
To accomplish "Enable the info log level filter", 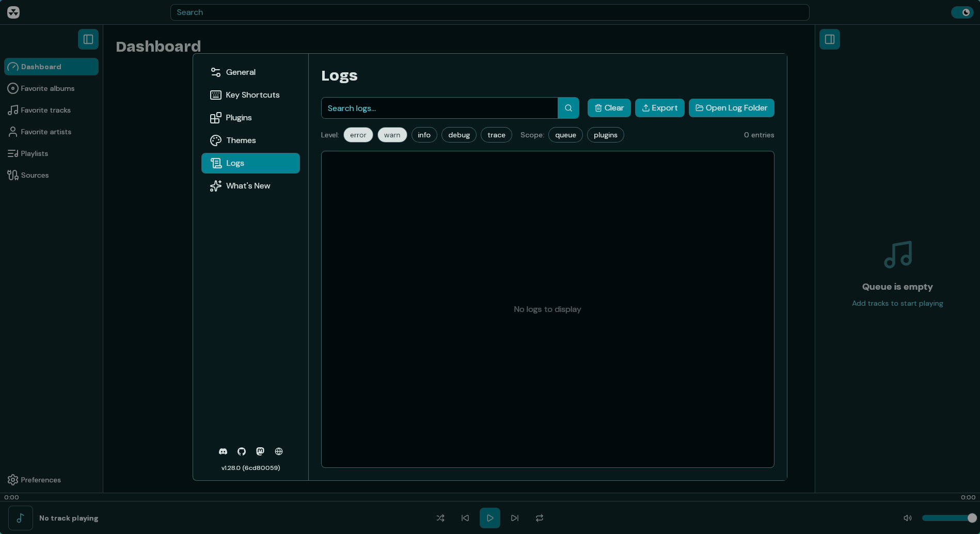I will click(x=424, y=134).
